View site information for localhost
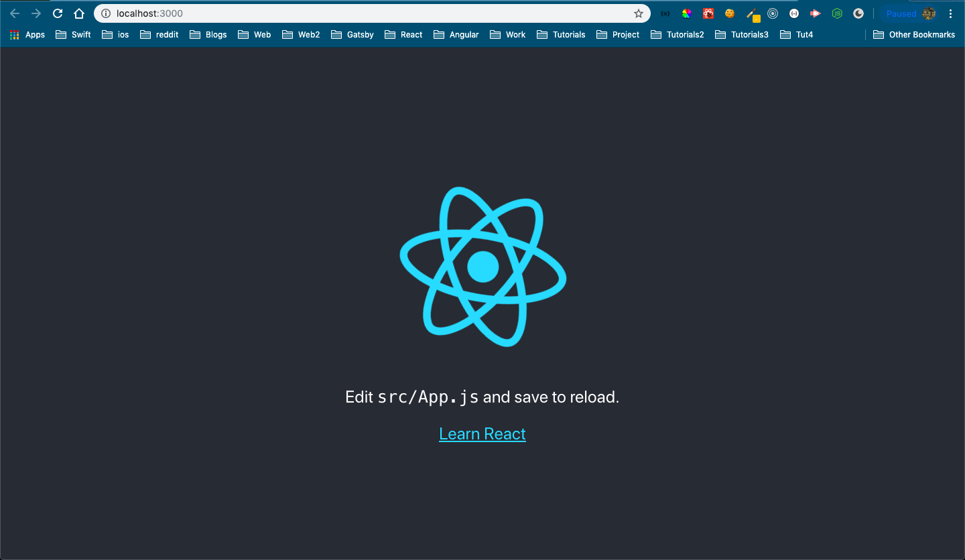This screenshot has height=560, width=965. (105, 13)
